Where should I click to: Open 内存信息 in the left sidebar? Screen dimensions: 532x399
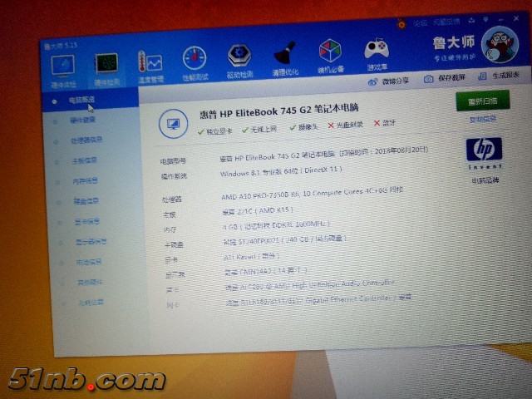pyautogui.click(x=86, y=181)
